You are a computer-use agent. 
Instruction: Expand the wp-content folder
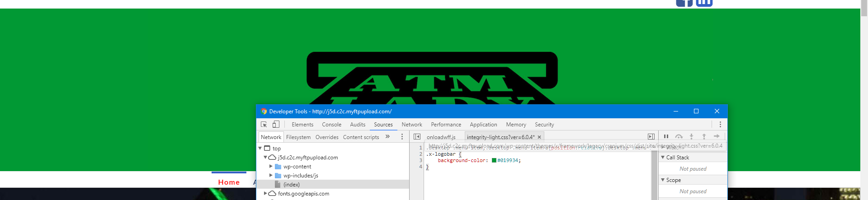[x=271, y=167]
